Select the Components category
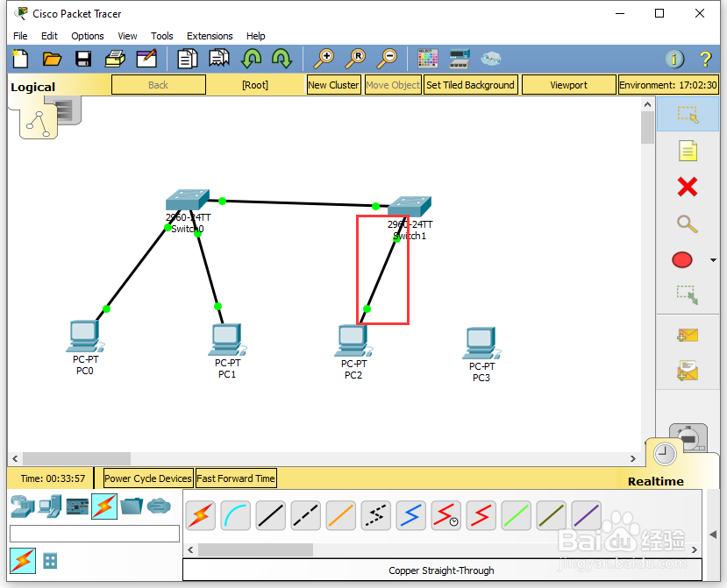 (77, 506)
